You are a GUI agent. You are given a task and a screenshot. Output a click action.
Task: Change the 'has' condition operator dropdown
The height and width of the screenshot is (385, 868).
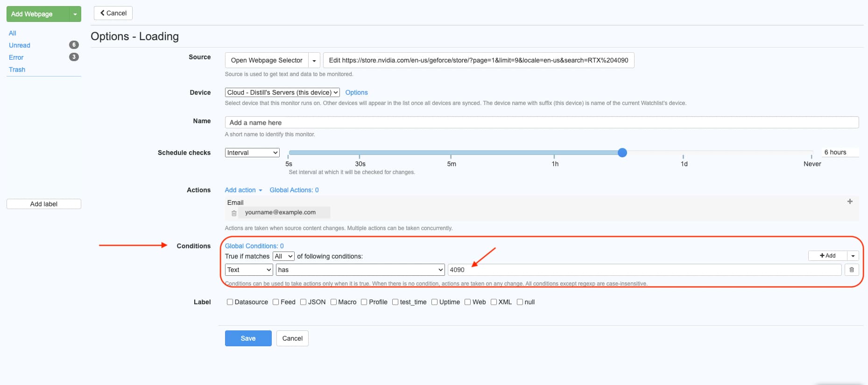360,270
